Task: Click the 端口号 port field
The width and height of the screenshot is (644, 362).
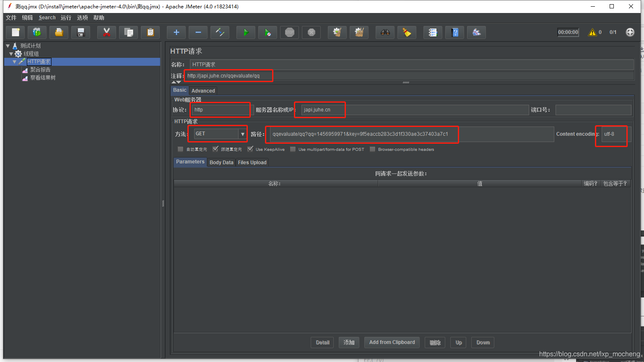Action: pyautogui.click(x=593, y=110)
